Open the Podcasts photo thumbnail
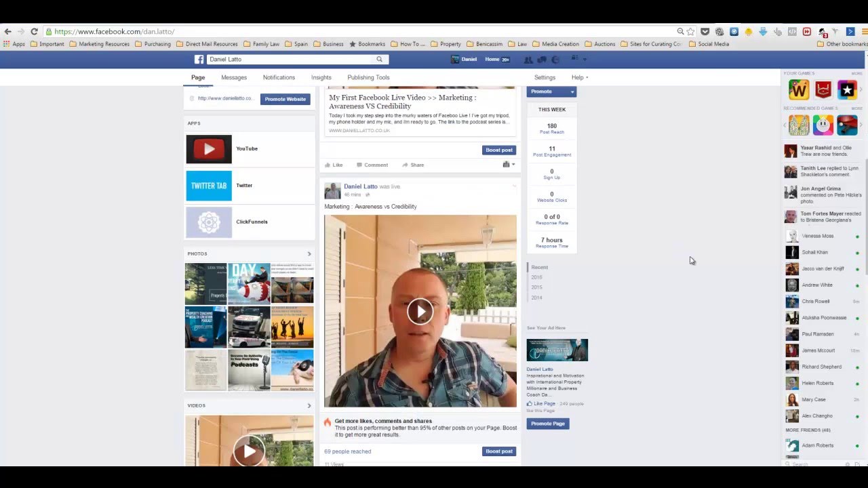Viewport: 868px width, 488px height. coord(249,370)
